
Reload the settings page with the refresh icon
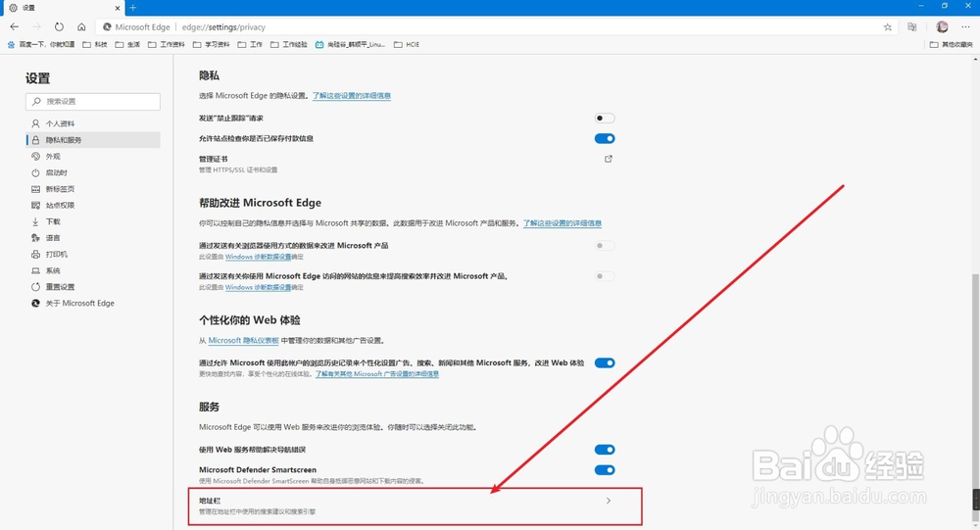tap(59, 26)
